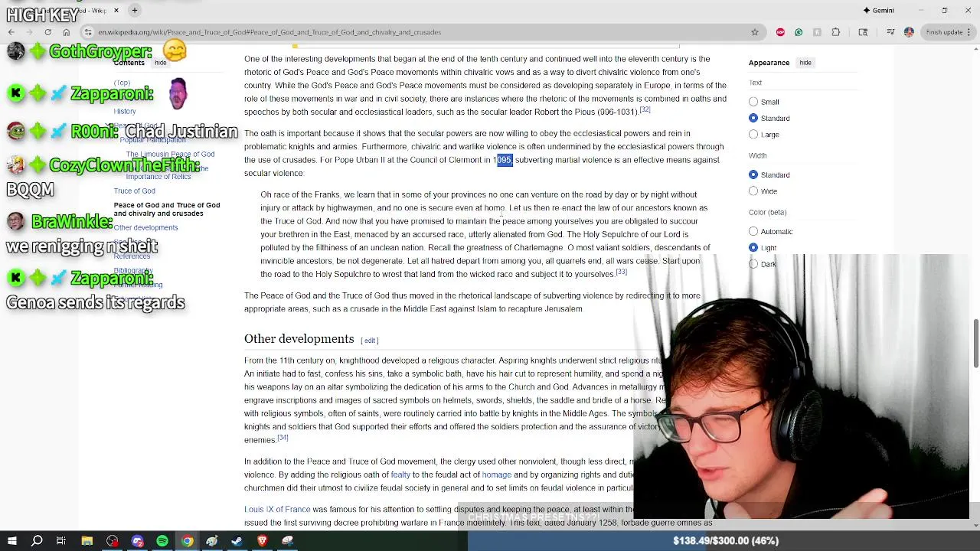Select Small text size
Screen dimensions: 980x551
(753, 102)
